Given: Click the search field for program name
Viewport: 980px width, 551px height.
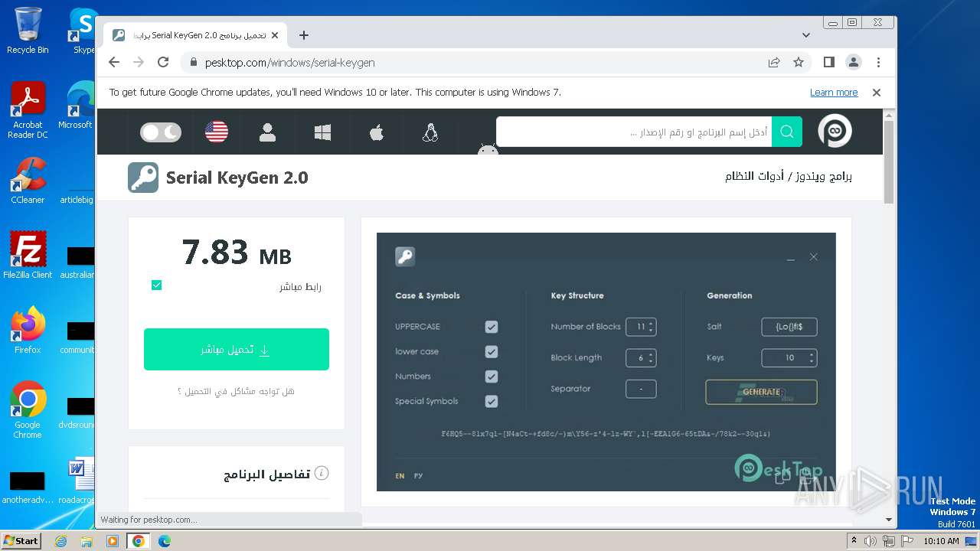Looking at the screenshot, I should click(x=634, y=132).
